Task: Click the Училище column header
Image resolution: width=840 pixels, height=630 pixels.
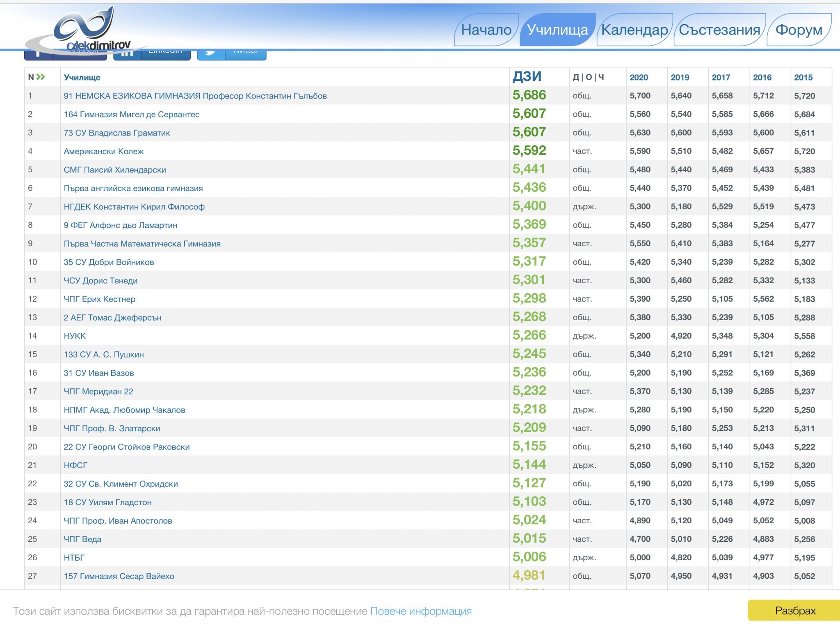Action: pos(82,77)
